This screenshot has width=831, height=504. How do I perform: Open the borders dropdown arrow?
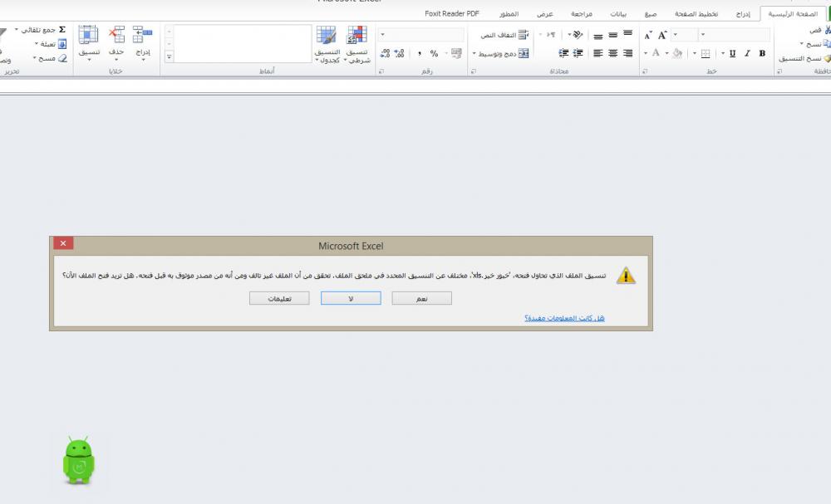pyautogui.click(x=694, y=53)
